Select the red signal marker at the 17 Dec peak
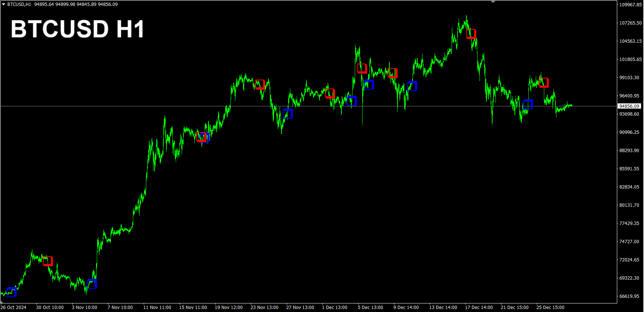The image size is (644, 312). pos(471,34)
